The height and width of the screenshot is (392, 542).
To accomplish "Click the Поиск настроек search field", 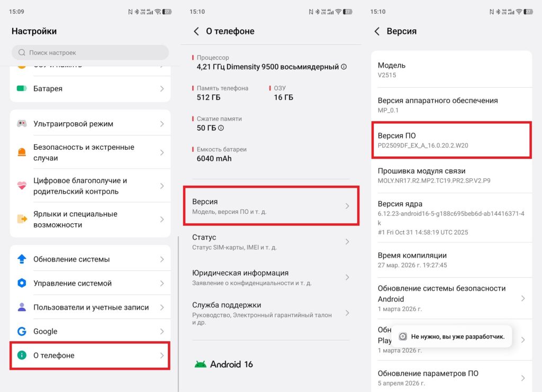I will click(x=90, y=52).
